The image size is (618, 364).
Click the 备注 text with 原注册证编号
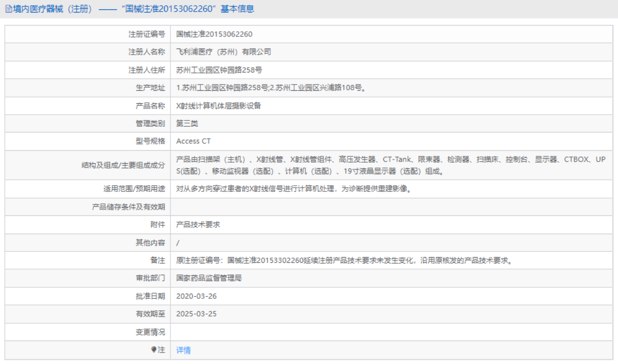click(345, 260)
